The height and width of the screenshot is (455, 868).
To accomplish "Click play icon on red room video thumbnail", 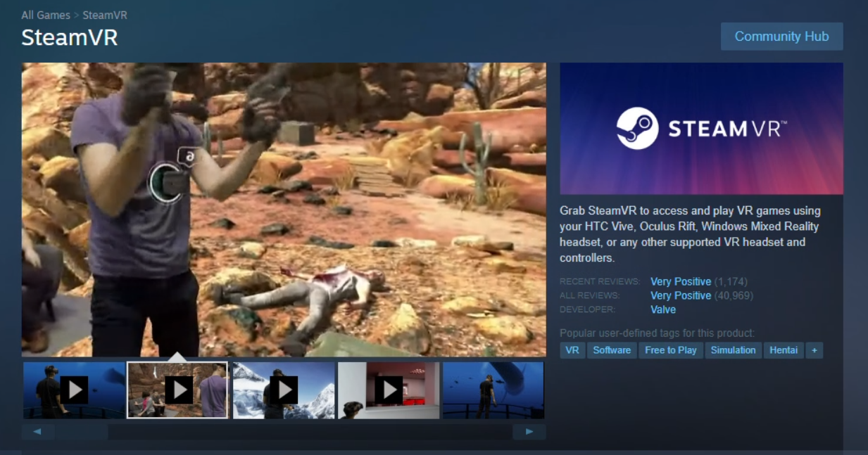I will click(388, 390).
